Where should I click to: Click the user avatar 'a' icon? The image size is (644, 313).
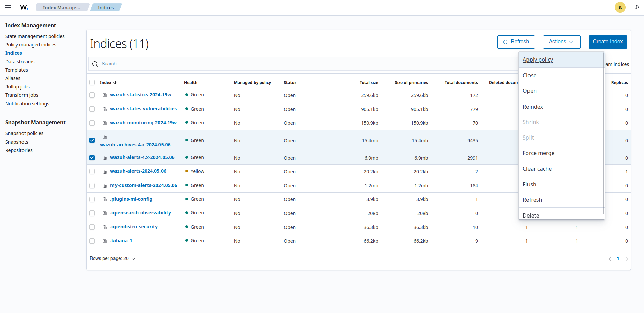[x=620, y=7]
